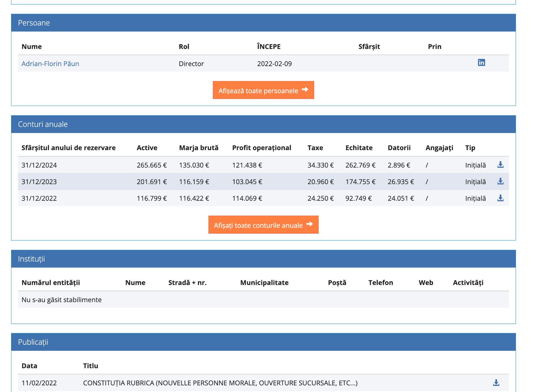Click the Publicații section header

pyautogui.click(x=33, y=342)
